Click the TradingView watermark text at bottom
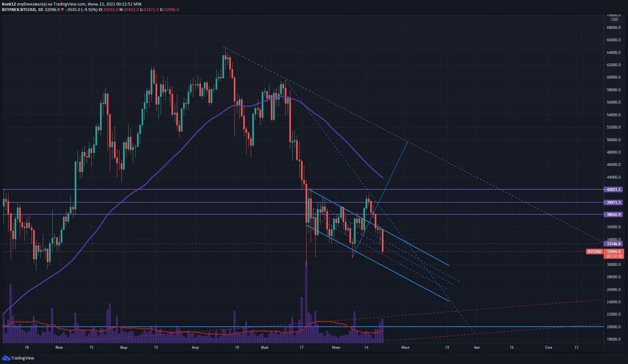This screenshot has width=628, height=364. click(x=22, y=358)
